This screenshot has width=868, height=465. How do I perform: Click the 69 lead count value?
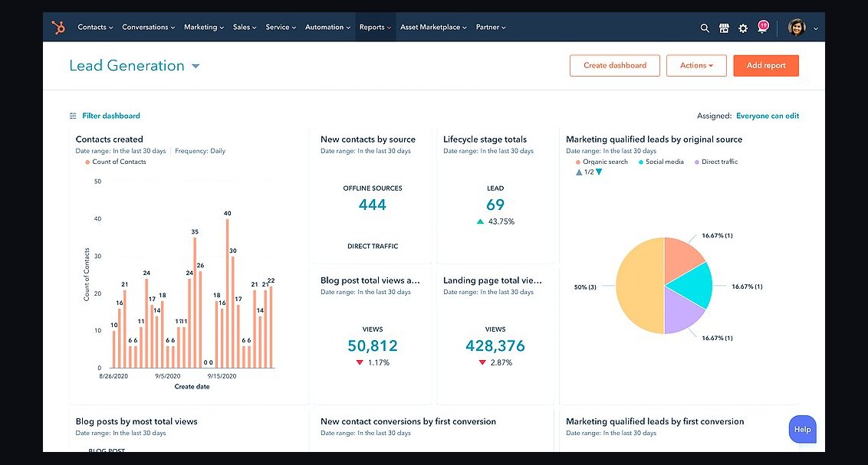click(495, 205)
